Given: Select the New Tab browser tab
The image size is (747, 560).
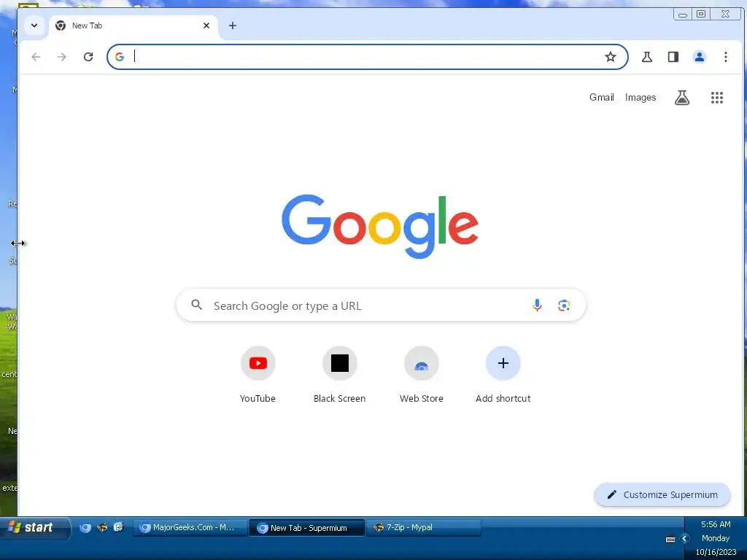Looking at the screenshot, I should pos(133,26).
